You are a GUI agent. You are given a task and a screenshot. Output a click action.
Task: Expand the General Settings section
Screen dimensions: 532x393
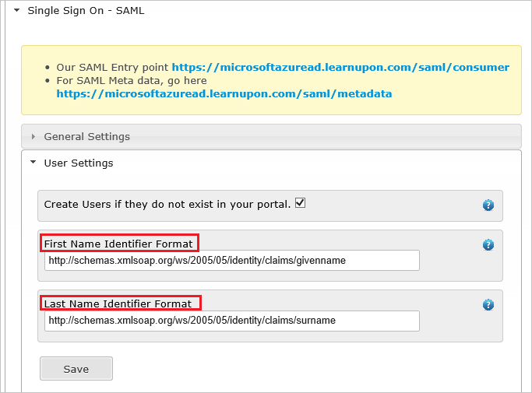tap(33, 136)
